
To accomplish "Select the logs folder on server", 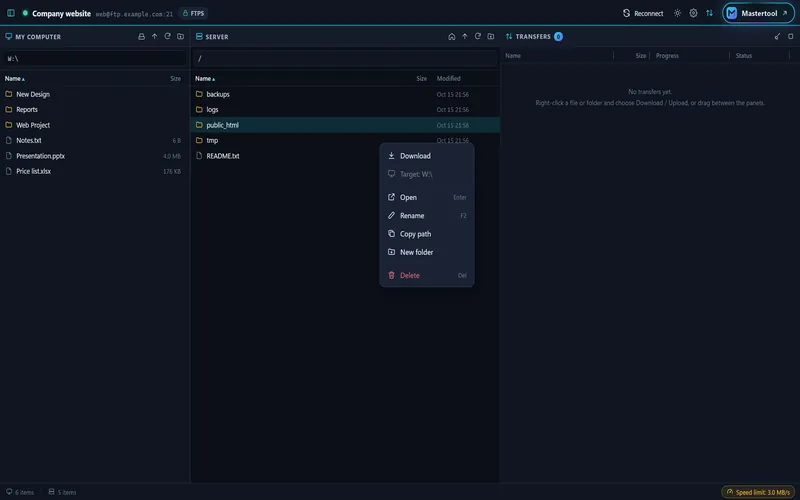I will click(x=345, y=110).
